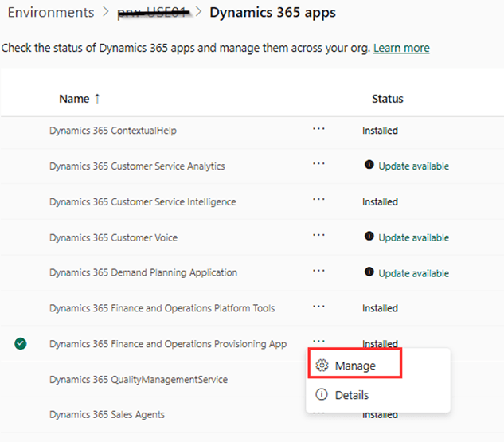Click update info icon for Customer Service Analytics

click(x=369, y=166)
